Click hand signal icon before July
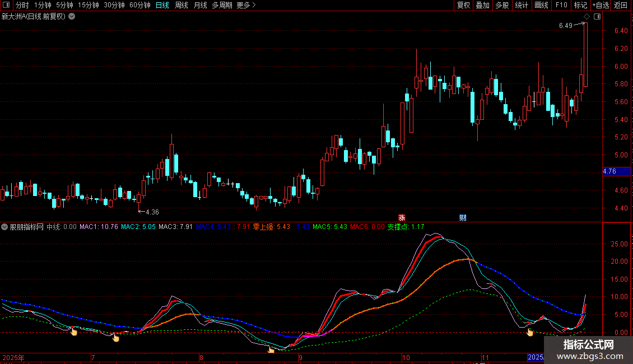The image size is (633, 364). (x=73, y=332)
